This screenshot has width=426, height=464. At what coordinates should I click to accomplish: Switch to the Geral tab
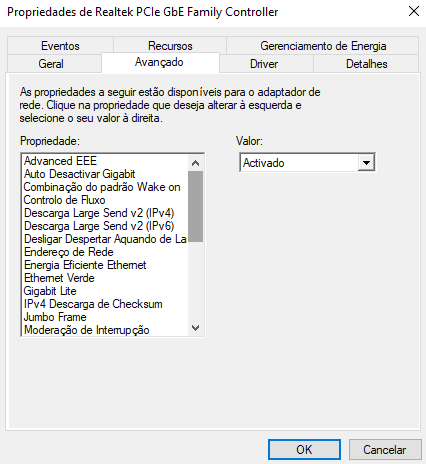point(51,64)
